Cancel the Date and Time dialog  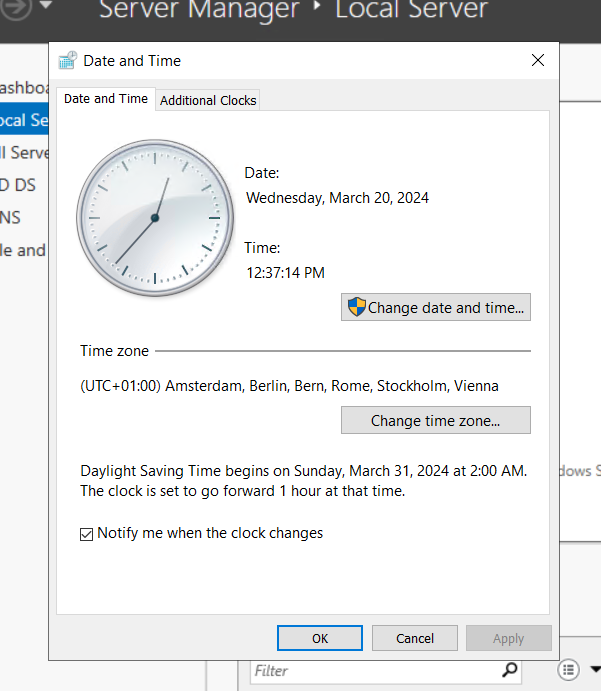click(x=415, y=638)
